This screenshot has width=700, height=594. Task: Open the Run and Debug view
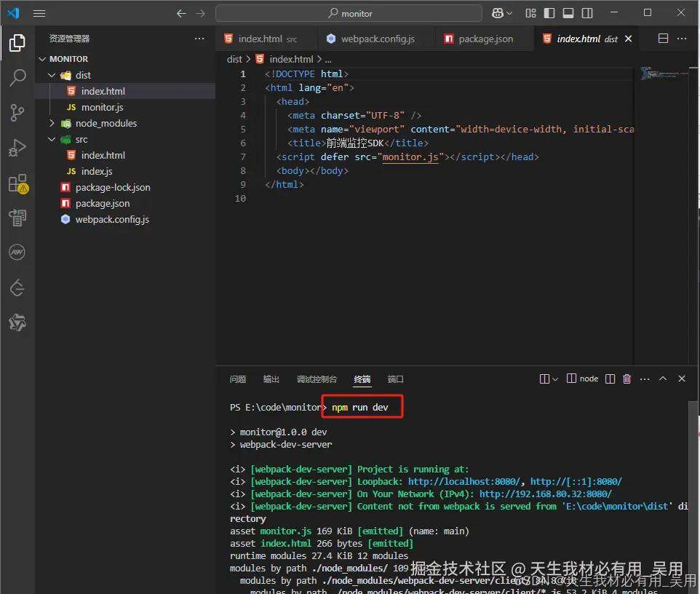17,148
